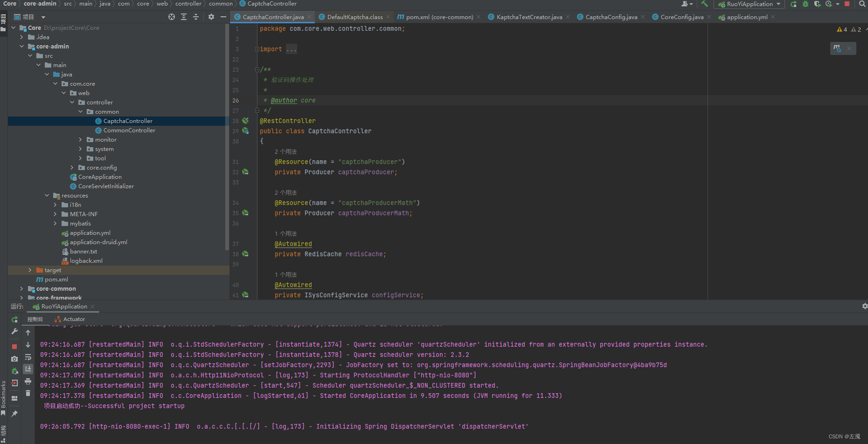Attach debugger bug icon in Run panel
Screen dimensions: 868x444
[14, 371]
